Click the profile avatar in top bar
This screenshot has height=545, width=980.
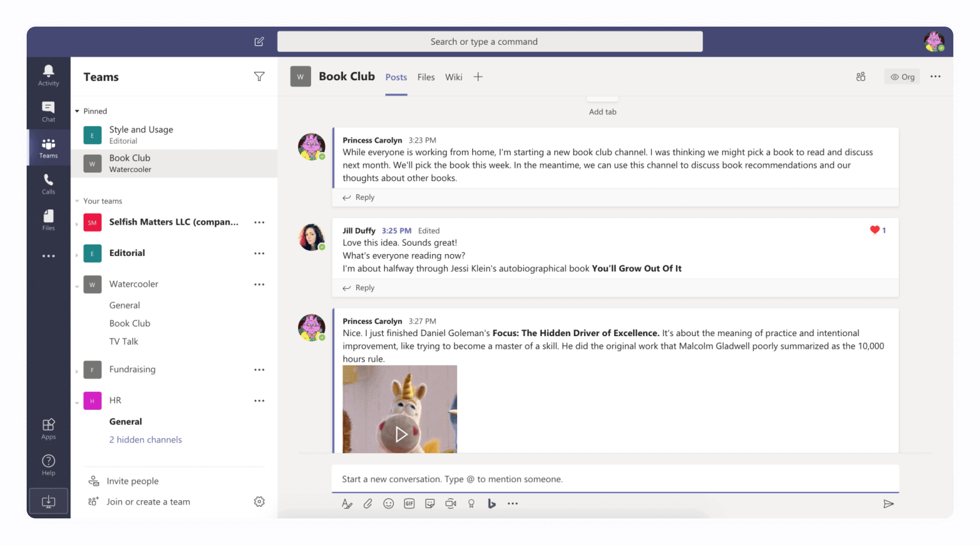coord(934,42)
